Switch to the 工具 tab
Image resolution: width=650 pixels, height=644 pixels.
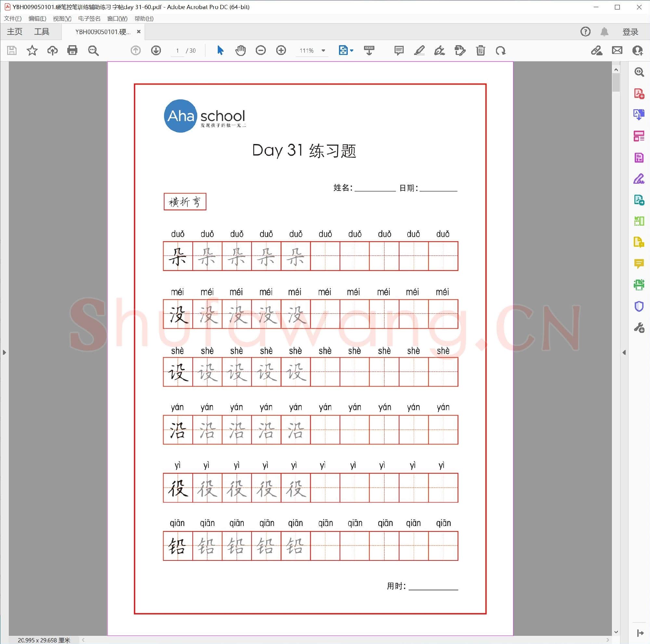(42, 31)
